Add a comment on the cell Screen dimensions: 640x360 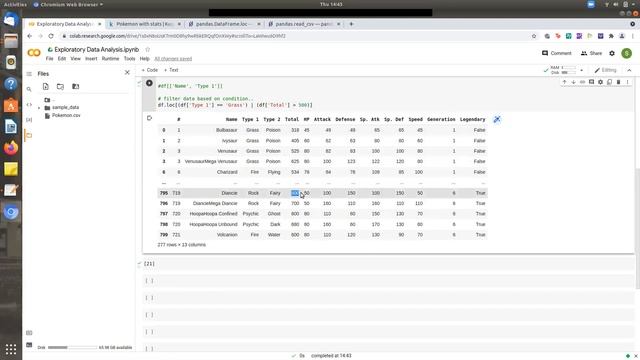(591, 82)
